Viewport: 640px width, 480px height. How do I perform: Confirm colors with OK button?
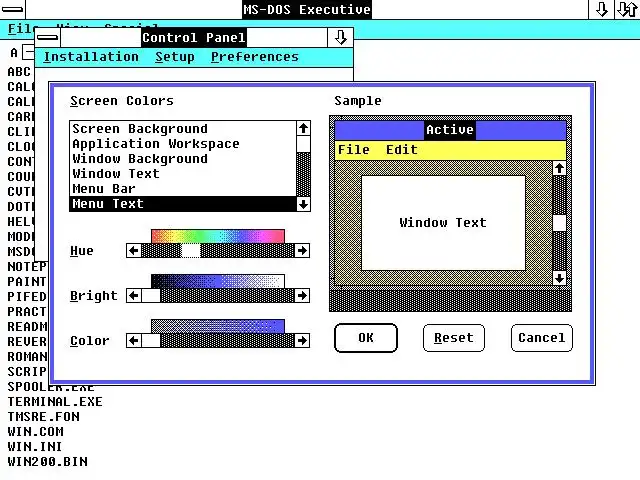tap(366, 338)
